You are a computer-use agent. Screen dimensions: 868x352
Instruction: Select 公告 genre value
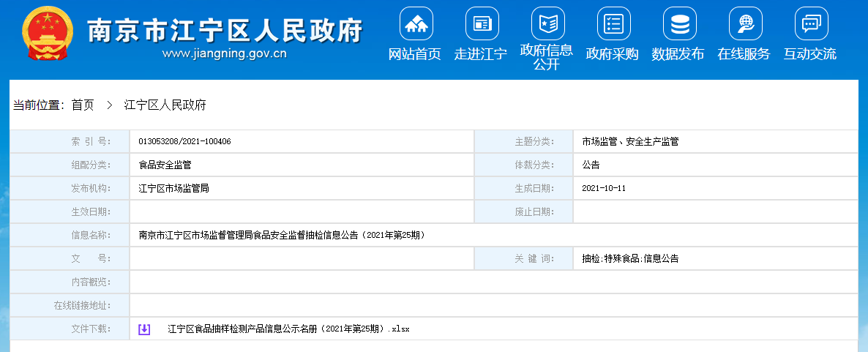tap(591, 165)
